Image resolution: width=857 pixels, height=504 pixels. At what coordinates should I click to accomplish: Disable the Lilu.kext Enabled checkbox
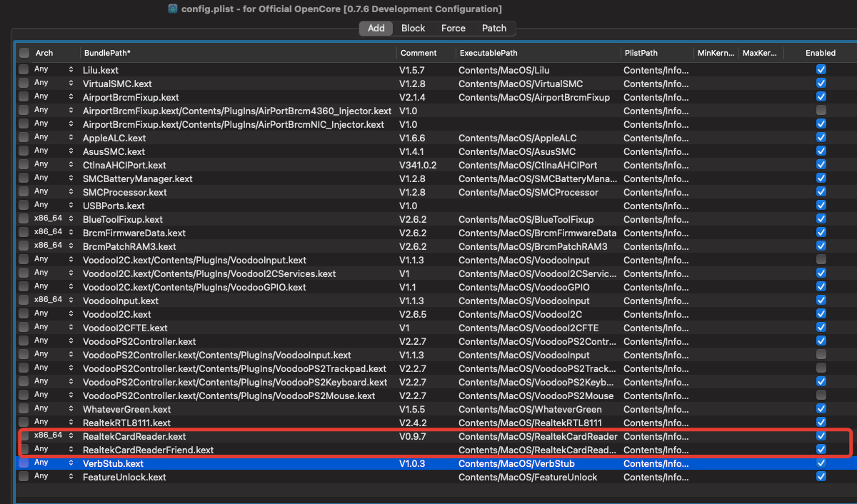point(821,70)
